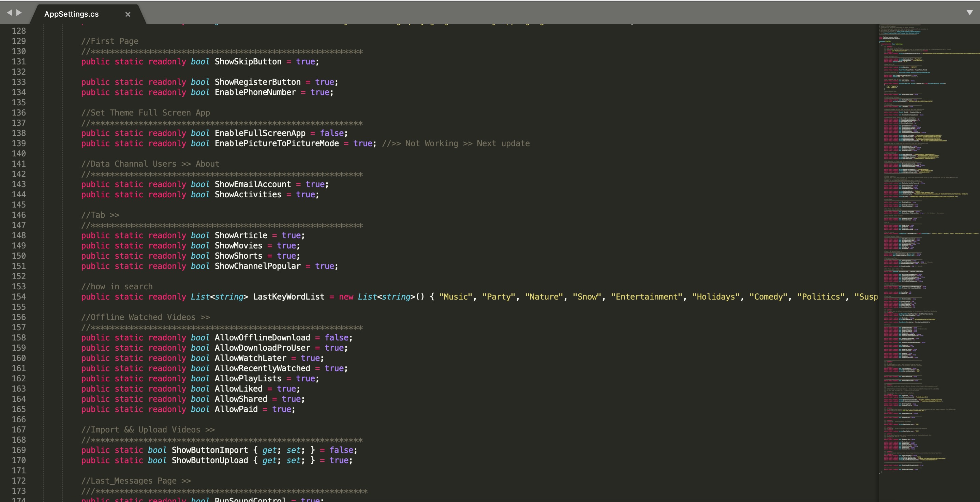Click the ShowChannelPopular identifier
Image resolution: width=980 pixels, height=502 pixels.
coord(257,266)
